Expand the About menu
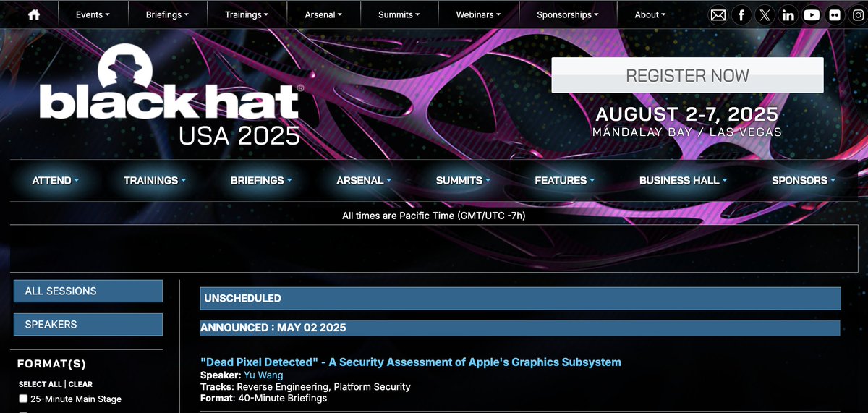Image resolution: width=868 pixels, height=413 pixels. pos(650,14)
